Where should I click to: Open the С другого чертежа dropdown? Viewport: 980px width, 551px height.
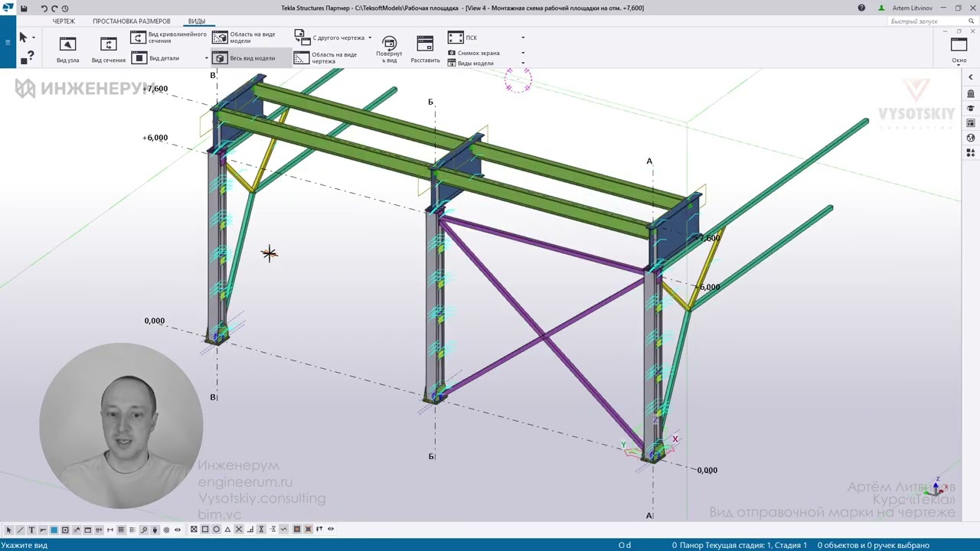[333, 37]
